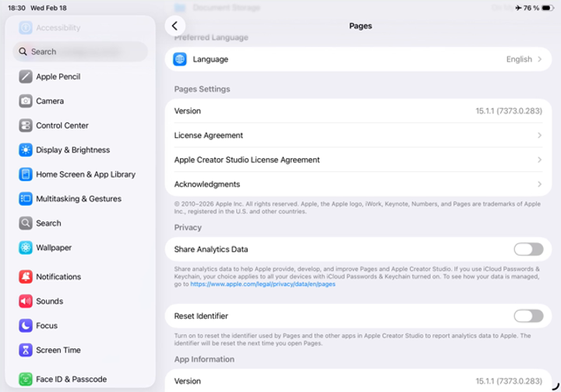Enable Share Analytics Data toggle
The height and width of the screenshot is (392, 561).
528,249
